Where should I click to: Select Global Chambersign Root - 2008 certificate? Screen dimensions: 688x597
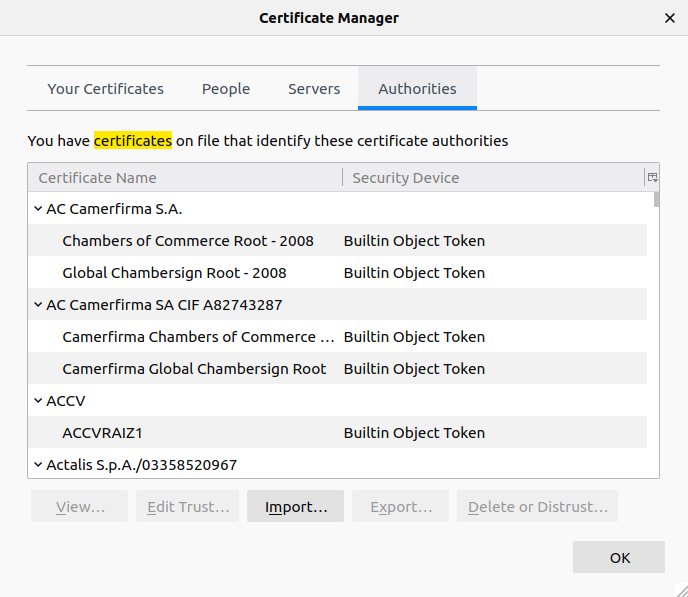click(x=174, y=273)
